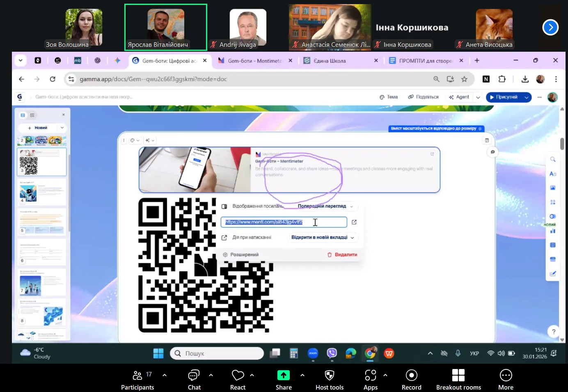The height and width of the screenshot is (392, 568).
Task: Click the Chrome address bar URL
Action: 153,79
